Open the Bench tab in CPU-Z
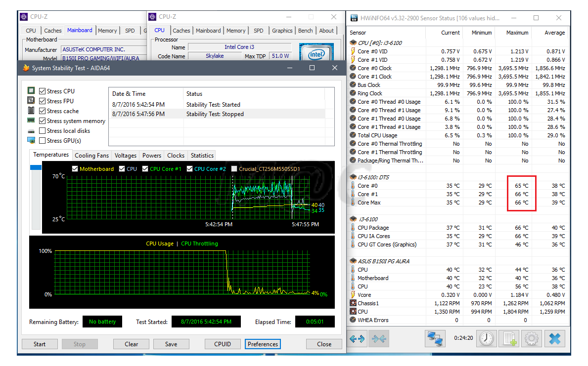The height and width of the screenshot is (366, 588). pos(305,30)
